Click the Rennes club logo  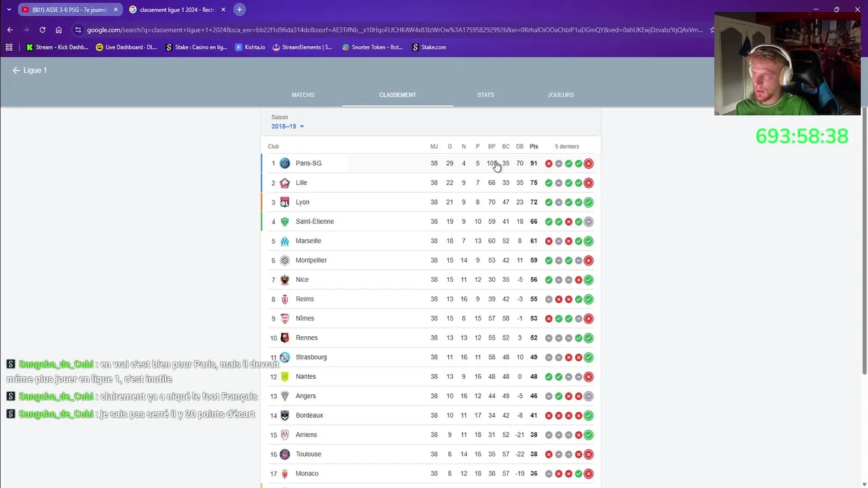point(285,338)
